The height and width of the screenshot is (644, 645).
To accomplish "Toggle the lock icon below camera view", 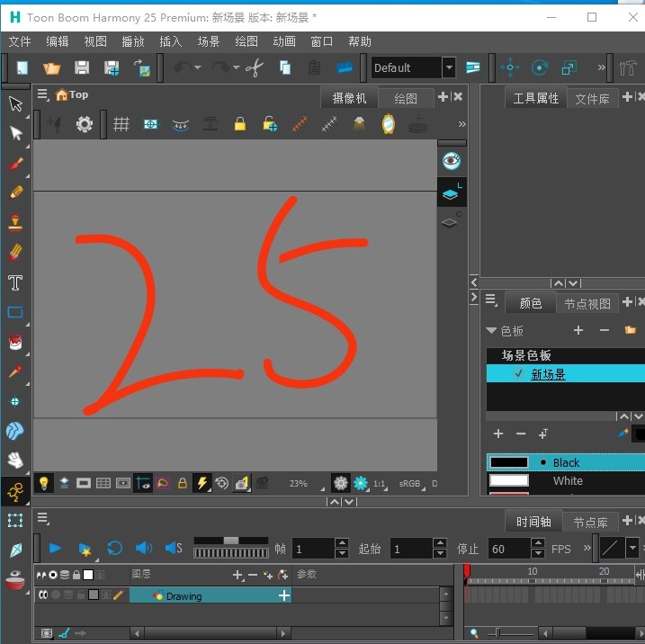I will 183,483.
